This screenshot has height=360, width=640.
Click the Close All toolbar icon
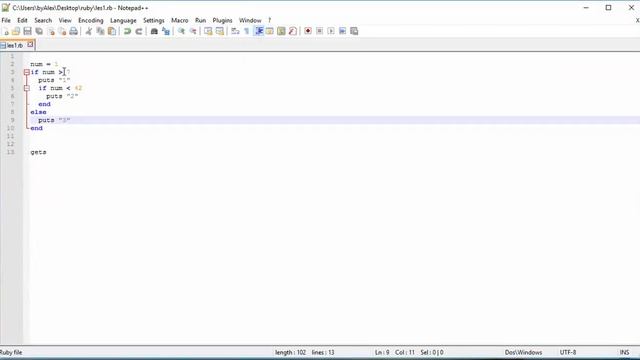62,31
